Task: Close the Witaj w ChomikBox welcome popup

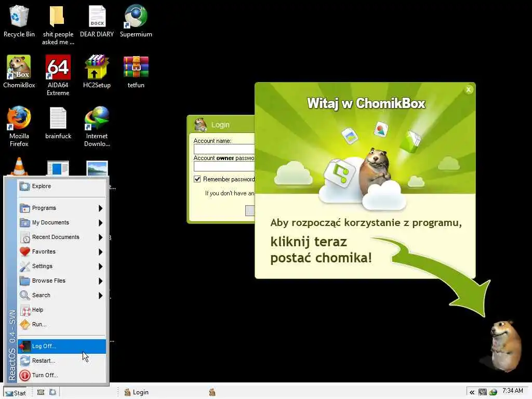Action: (x=469, y=90)
